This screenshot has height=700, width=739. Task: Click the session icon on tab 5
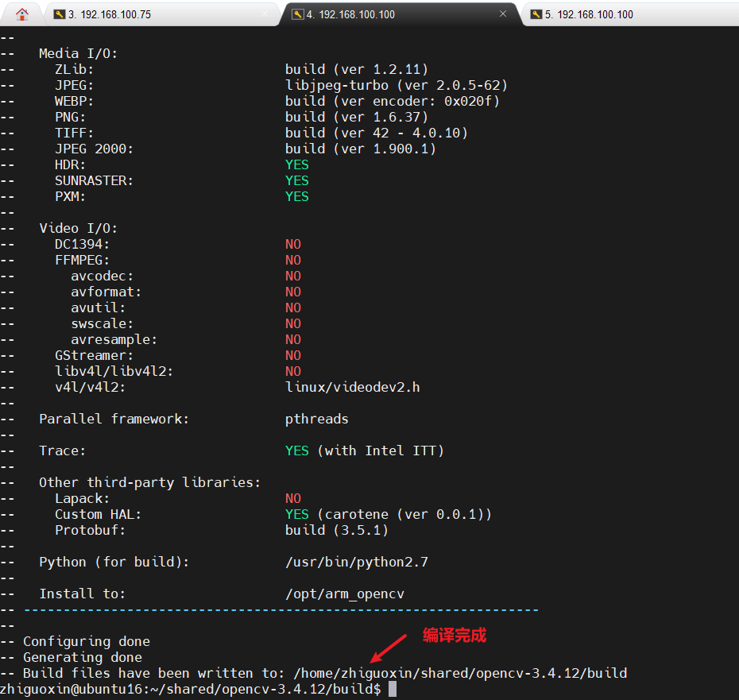(x=535, y=14)
